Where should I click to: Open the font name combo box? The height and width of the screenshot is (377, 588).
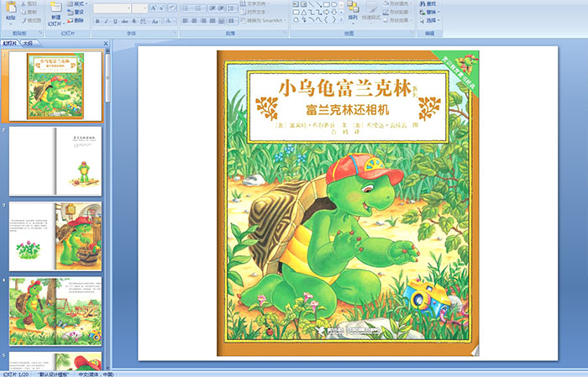112,8
